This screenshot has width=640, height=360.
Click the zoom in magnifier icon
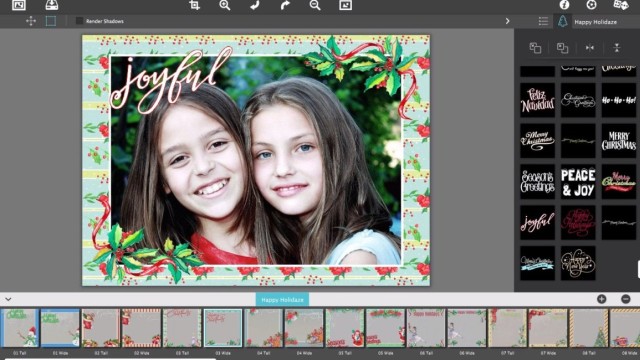click(224, 5)
